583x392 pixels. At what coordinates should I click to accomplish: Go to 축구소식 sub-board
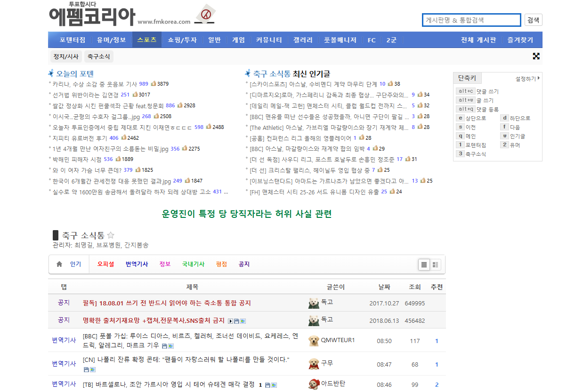click(99, 56)
